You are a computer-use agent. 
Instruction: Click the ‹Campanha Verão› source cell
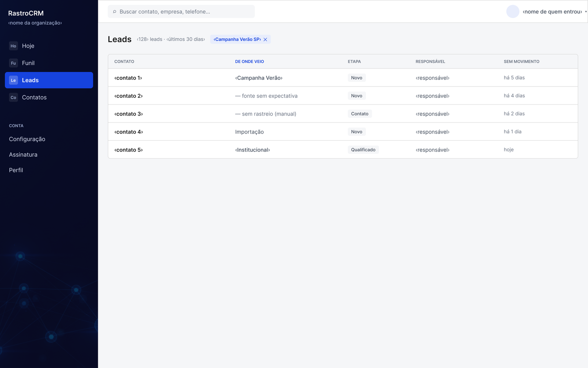(x=259, y=78)
